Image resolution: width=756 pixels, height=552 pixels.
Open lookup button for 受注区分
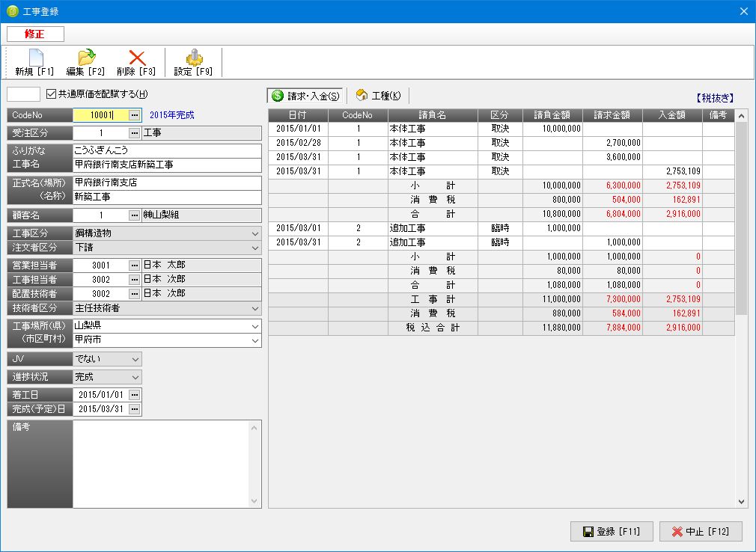[135, 133]
